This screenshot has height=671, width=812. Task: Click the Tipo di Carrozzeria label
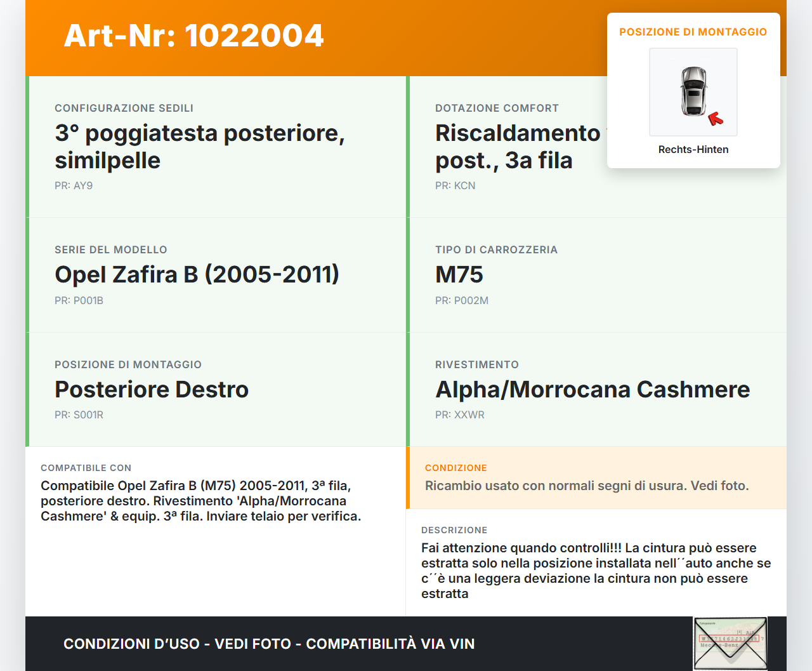[x=496, y=249]
